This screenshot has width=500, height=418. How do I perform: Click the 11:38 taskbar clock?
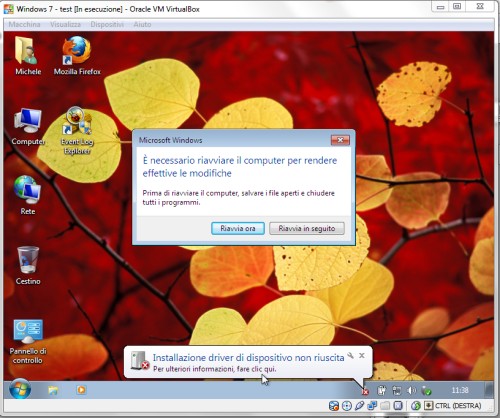coord(460,390)
